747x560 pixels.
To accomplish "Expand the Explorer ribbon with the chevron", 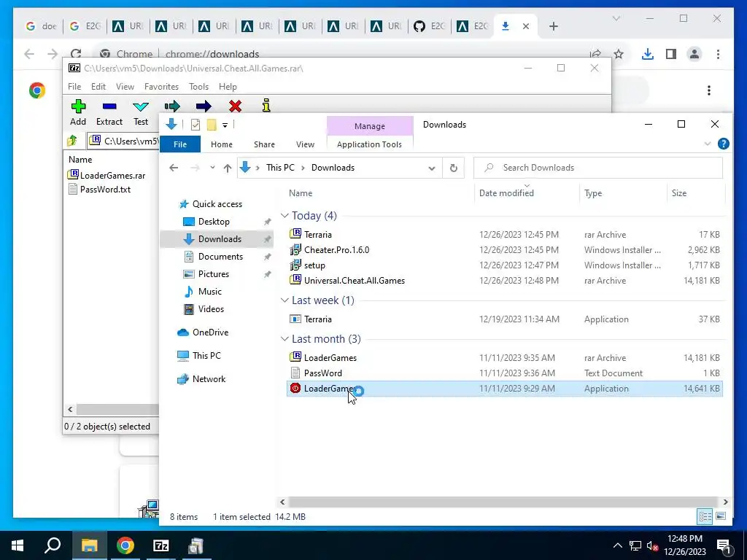I will pyautogui.click(x=708, y=144).
